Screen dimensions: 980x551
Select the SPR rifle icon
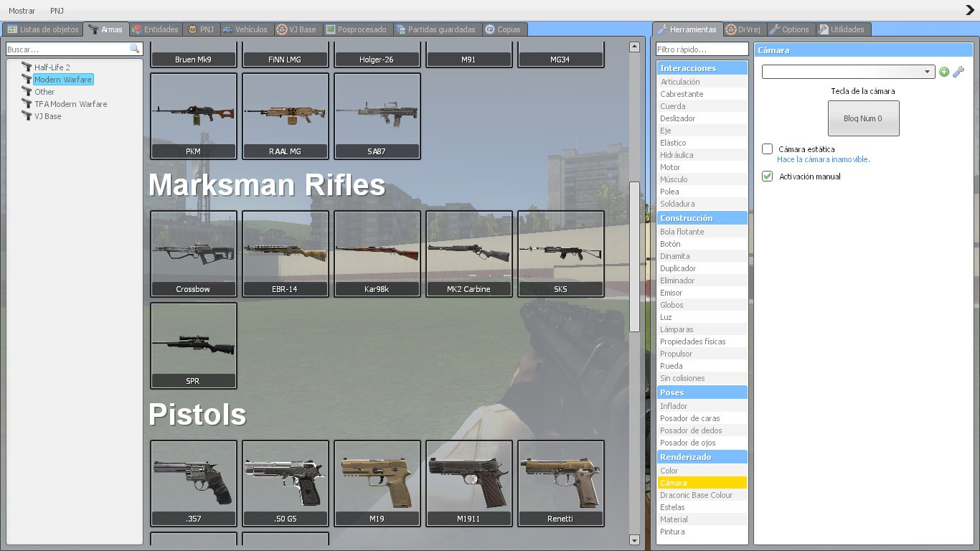click(194, 345)
